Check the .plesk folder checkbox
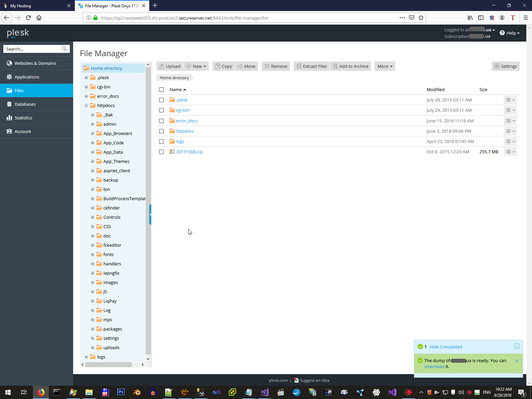The width and height of the screenshot is (532, 399). (x=162, y=100)
